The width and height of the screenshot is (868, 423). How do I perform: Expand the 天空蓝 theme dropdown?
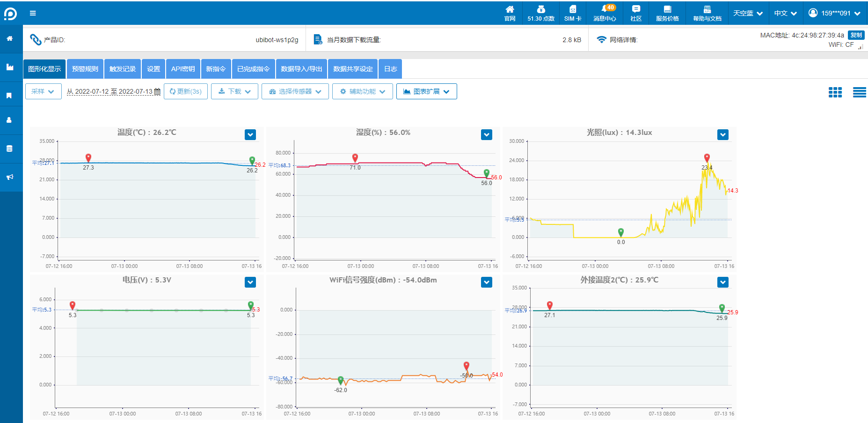[748, 13]
